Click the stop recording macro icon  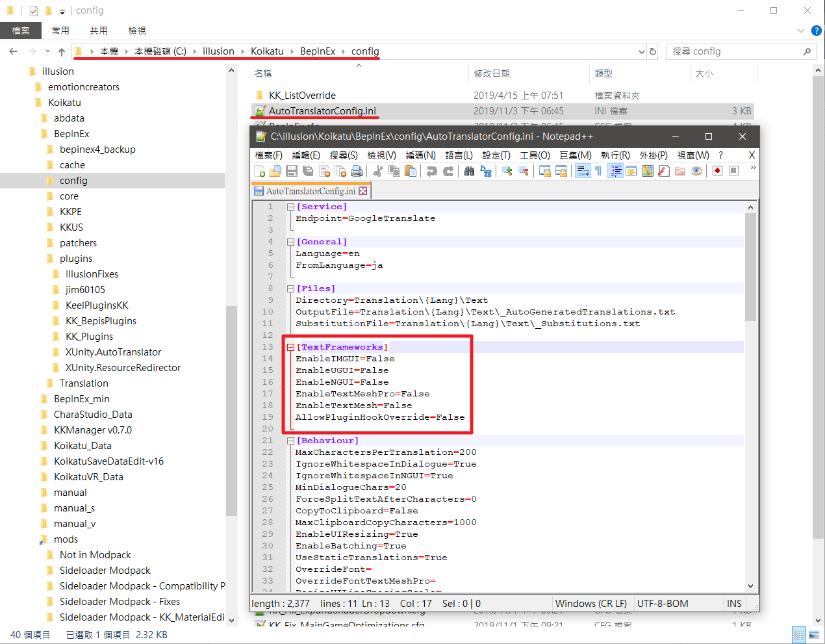(x=733, y=171)
